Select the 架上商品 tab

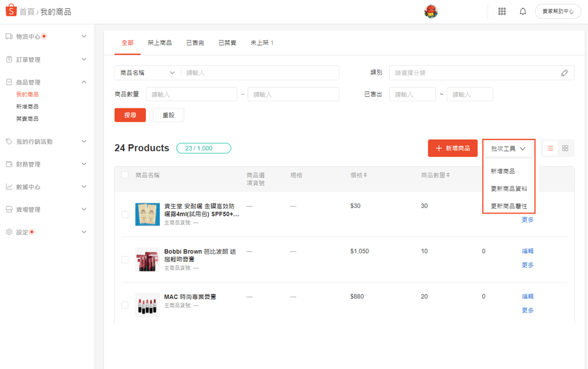[160, 43]
